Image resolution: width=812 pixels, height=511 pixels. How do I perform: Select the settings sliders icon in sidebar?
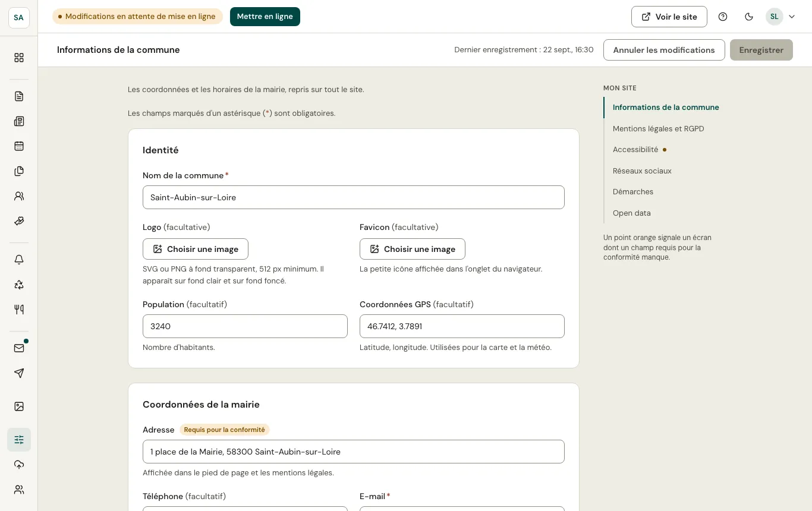pos(19,440)
